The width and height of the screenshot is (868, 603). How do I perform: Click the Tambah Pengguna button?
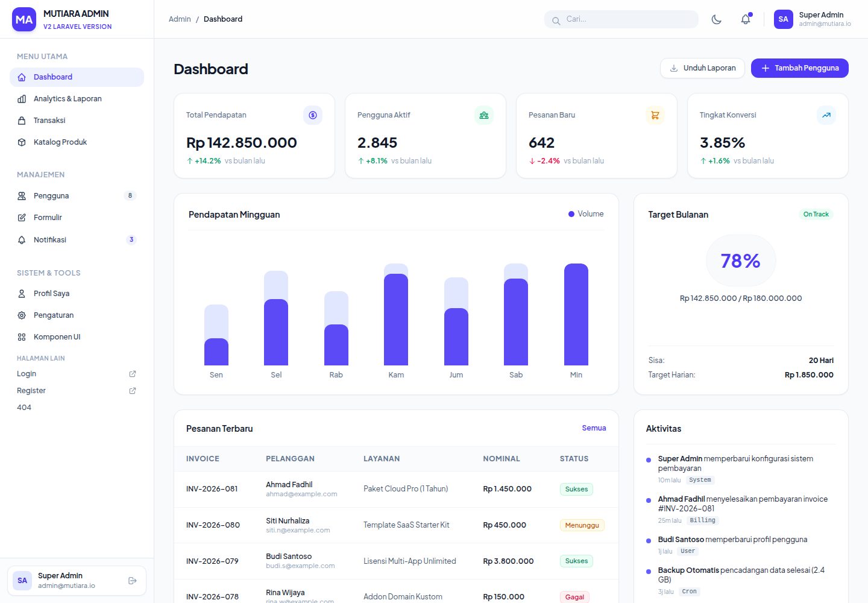click(x=800, y=68)
